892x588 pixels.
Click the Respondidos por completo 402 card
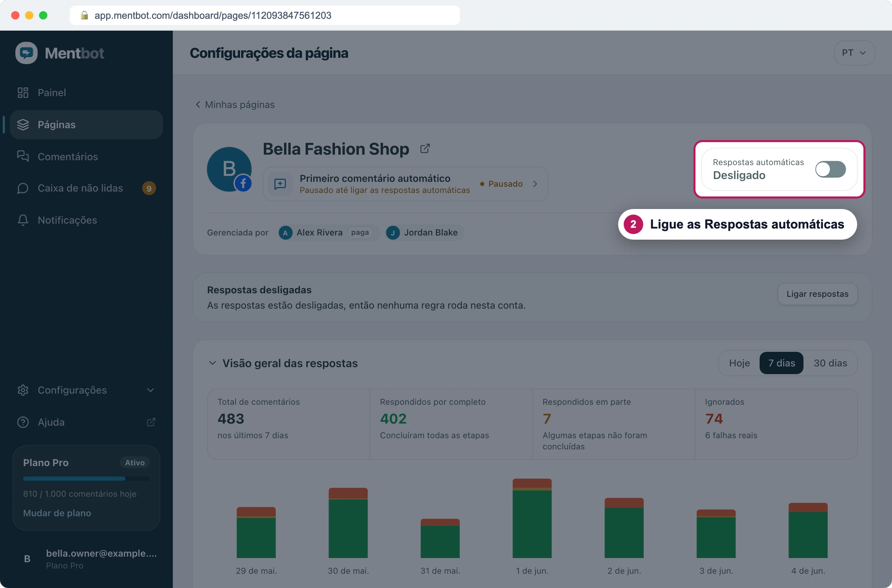[451, 424]
